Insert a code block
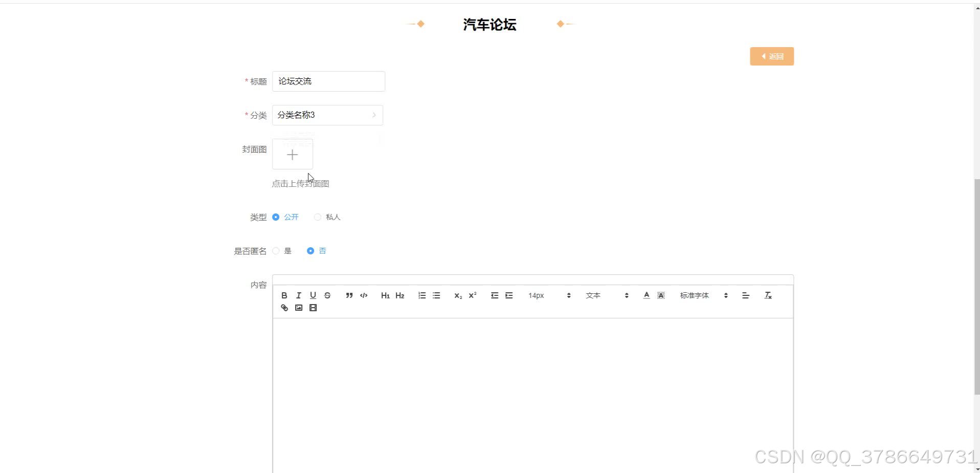The width and height of the screenshot is (980, 473). click(364, 295)
